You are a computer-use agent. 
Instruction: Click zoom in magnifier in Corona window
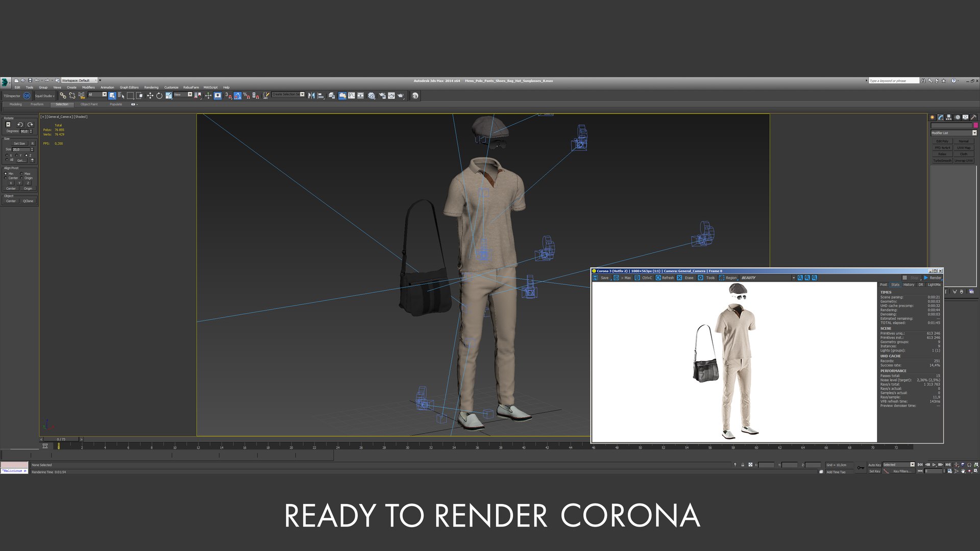click(x=800, y=278)
